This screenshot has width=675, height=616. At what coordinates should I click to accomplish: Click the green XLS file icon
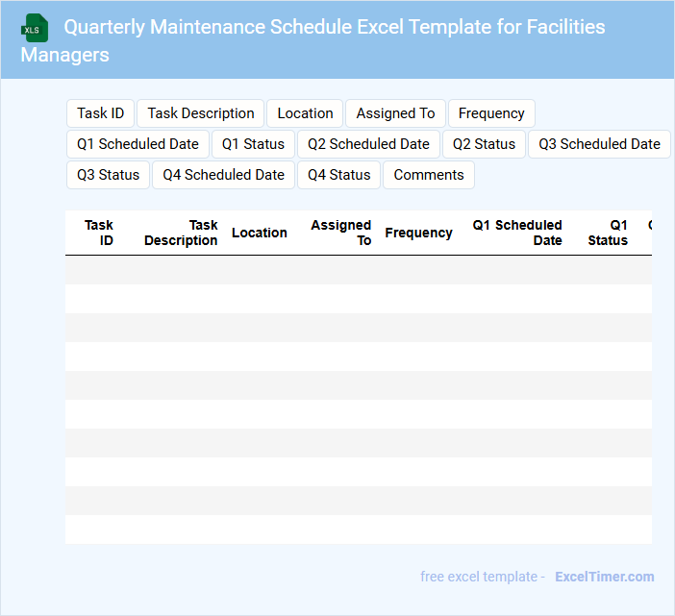point(35,28)
